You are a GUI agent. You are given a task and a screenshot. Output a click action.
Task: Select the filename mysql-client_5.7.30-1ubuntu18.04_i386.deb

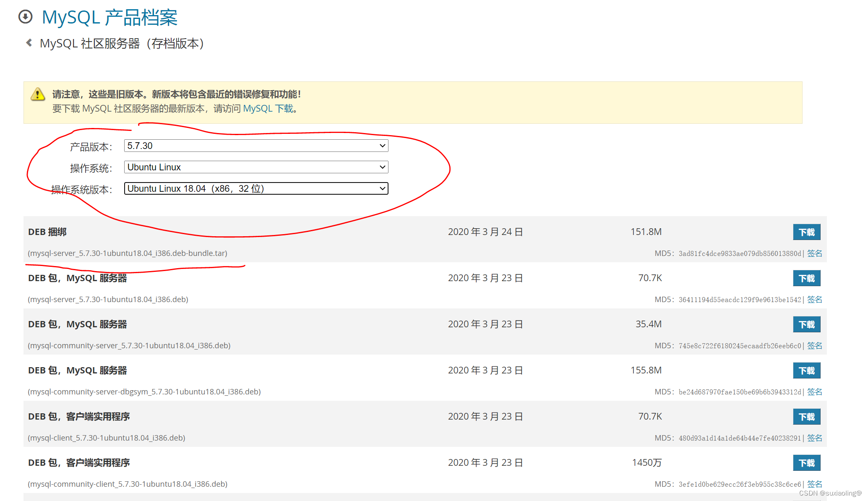107,438
